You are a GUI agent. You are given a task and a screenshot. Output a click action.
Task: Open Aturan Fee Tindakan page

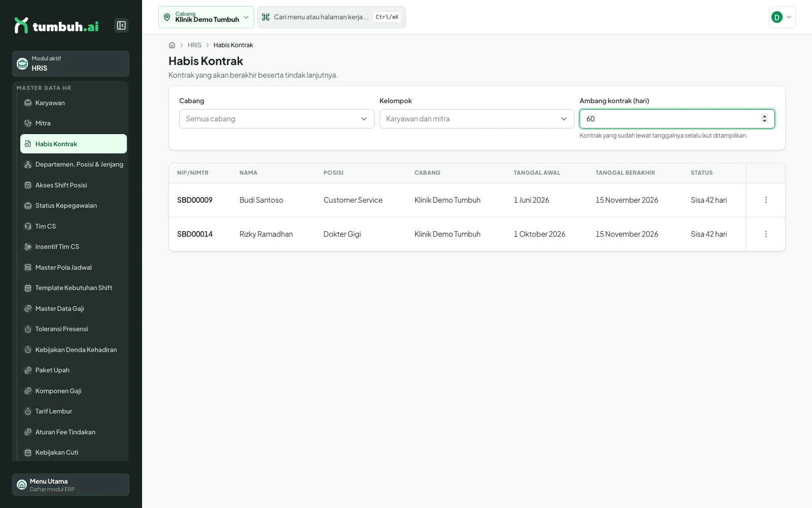[74, 432]
